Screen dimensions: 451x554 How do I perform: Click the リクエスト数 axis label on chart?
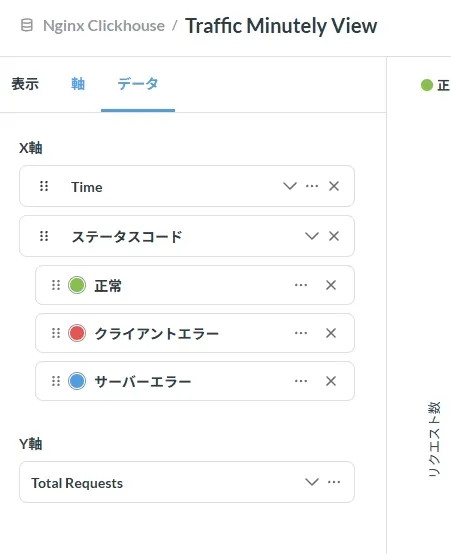[x=434, y=439]
